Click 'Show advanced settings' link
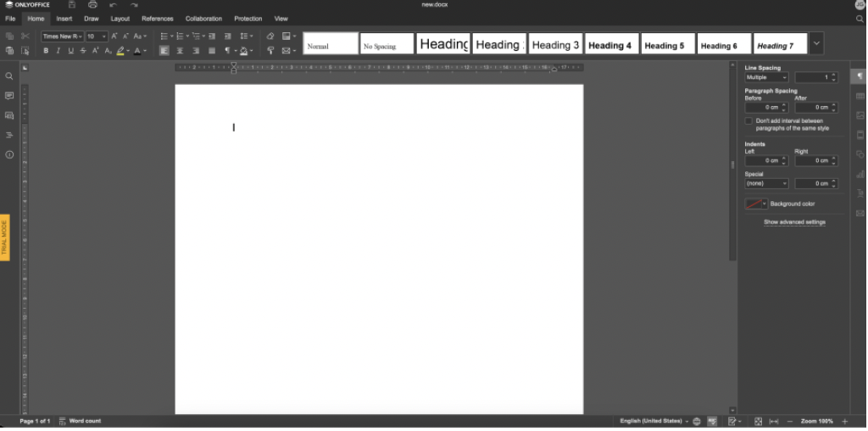868x431 pixels. (x=794, y=222)
